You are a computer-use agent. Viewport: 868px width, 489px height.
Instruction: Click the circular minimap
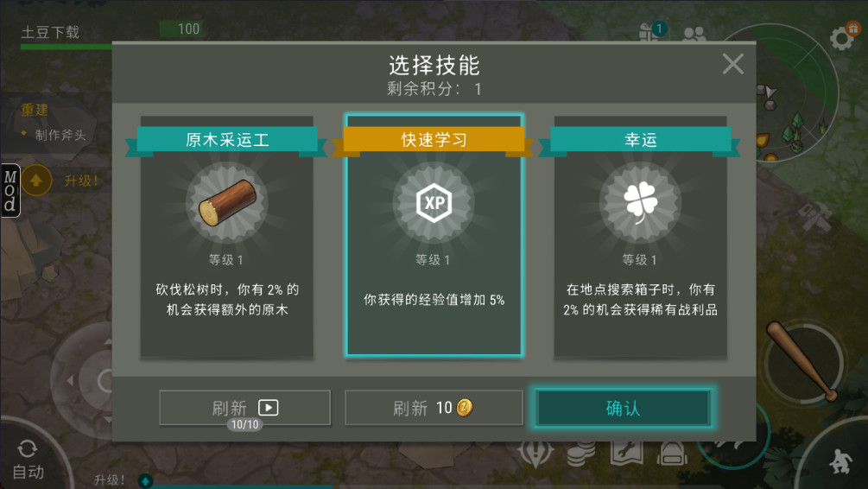click(x=794, y=94)
